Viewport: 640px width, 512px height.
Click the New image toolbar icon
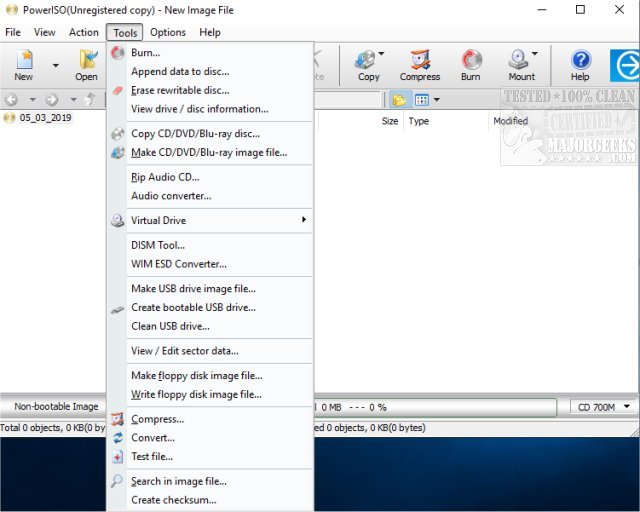pos(24,65)
